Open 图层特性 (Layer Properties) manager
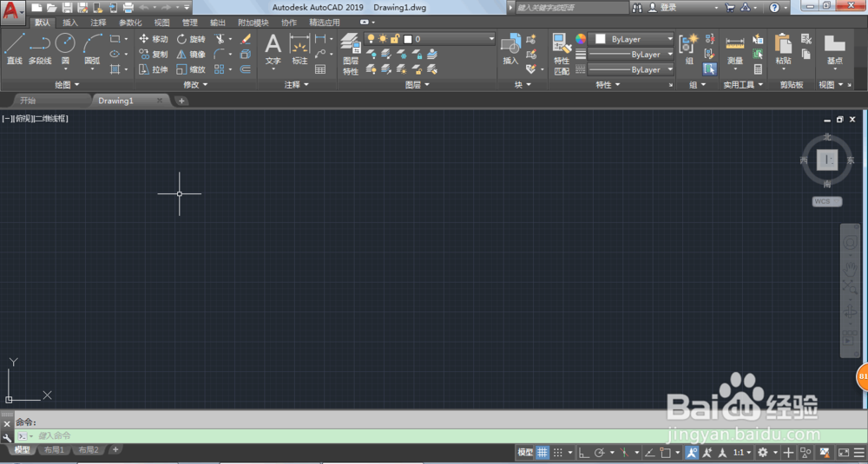This screenshot has width=868, height=464. pos(351,54)
